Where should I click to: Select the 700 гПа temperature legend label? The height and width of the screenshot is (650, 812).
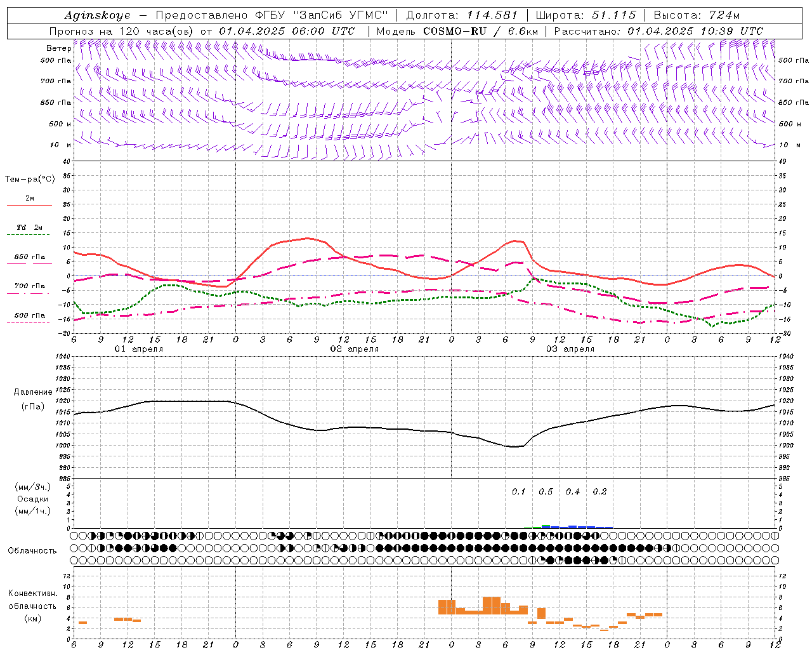[x=29, y=286]
